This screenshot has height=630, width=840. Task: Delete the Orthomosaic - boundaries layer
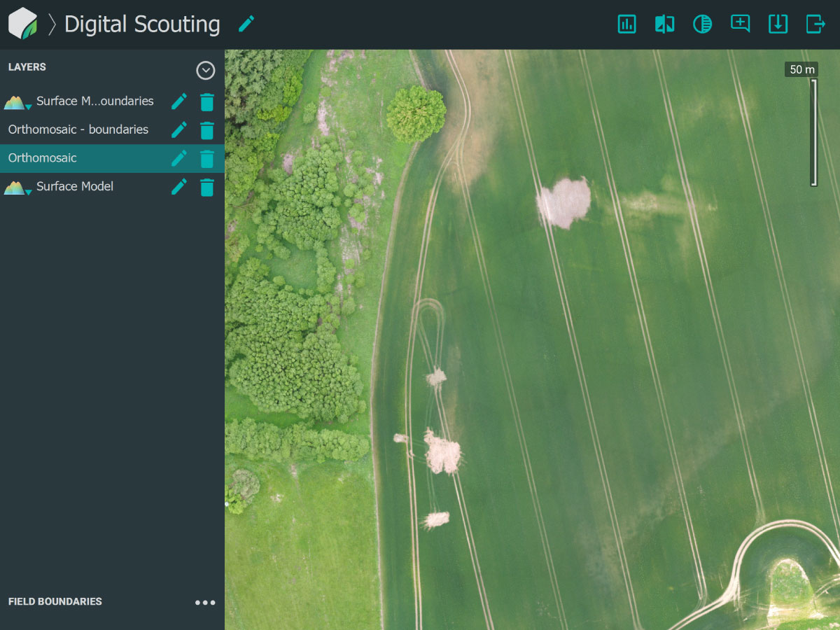[206, 129]
